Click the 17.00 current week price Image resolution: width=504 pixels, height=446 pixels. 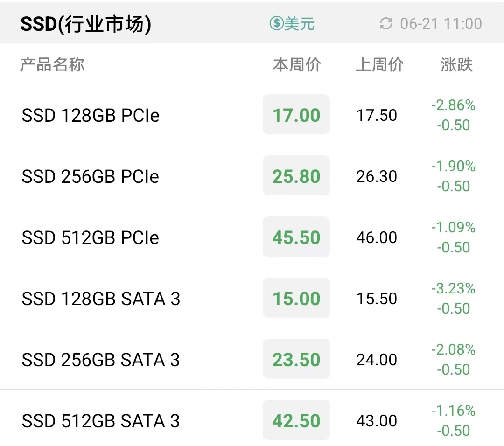click(296, 115)
